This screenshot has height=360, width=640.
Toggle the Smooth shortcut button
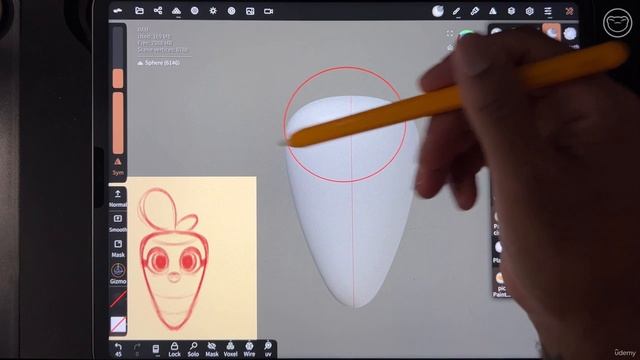pos(118,223)
